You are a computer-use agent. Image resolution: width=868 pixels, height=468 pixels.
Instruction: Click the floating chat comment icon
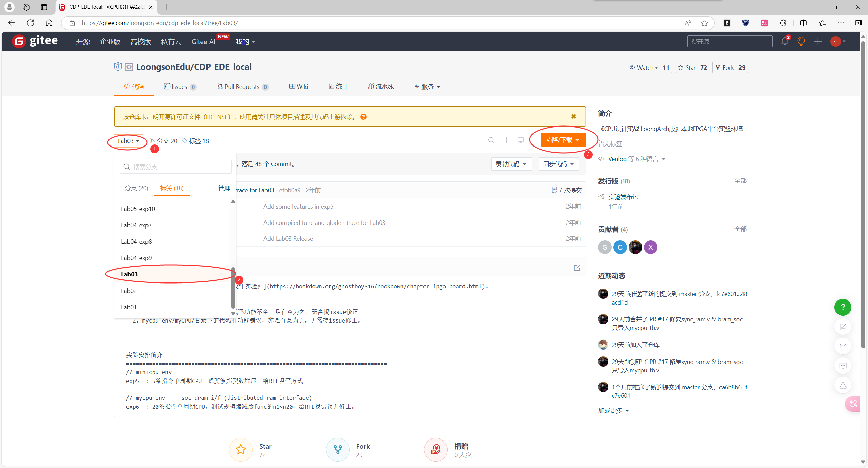click(843, 366)
